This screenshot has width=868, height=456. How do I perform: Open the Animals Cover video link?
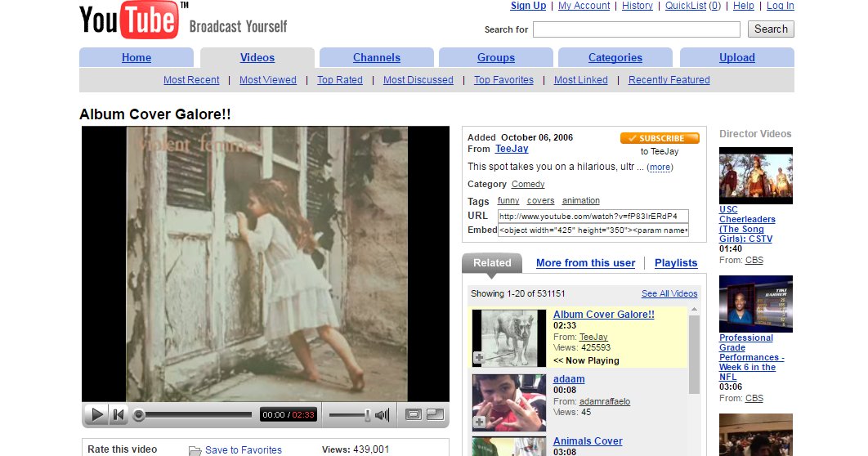click(588, 441)
